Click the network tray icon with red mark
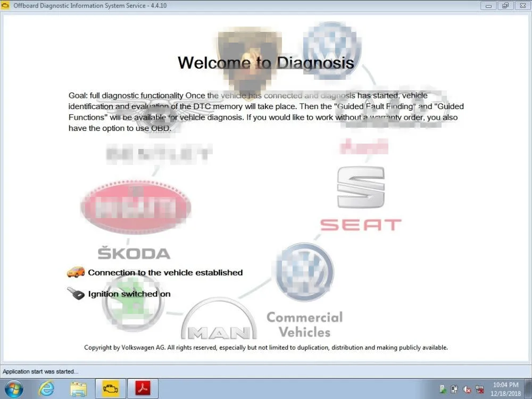Viewport: 532px width, 399px height. 480,389
